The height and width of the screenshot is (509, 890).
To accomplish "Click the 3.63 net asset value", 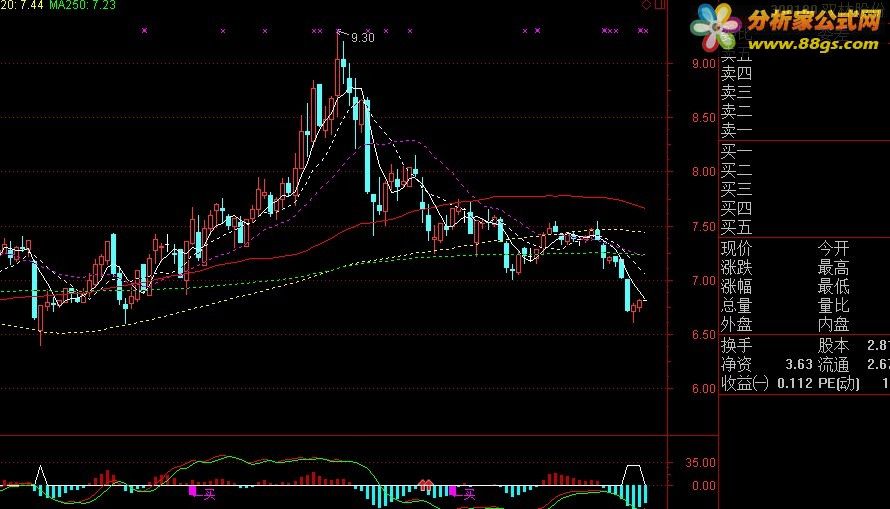I will click(x=799, y=364).
